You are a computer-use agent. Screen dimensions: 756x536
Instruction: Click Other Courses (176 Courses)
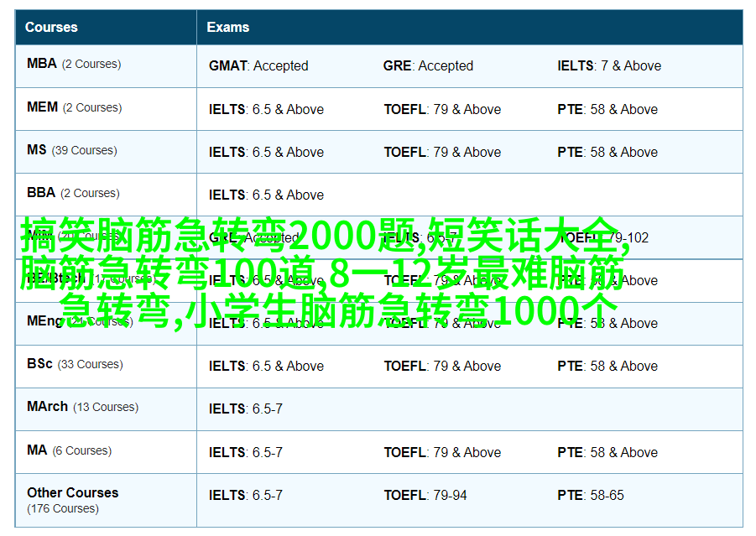point(72,493)
